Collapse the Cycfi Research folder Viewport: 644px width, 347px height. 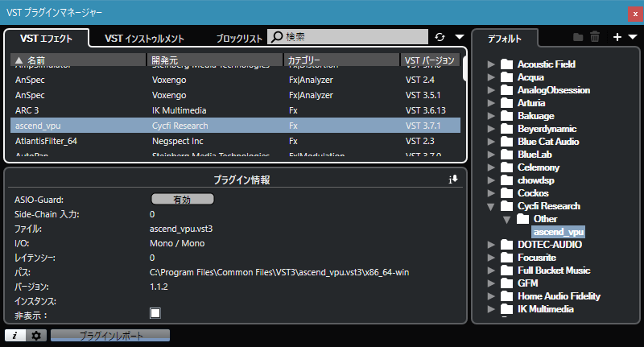point(491,207)
